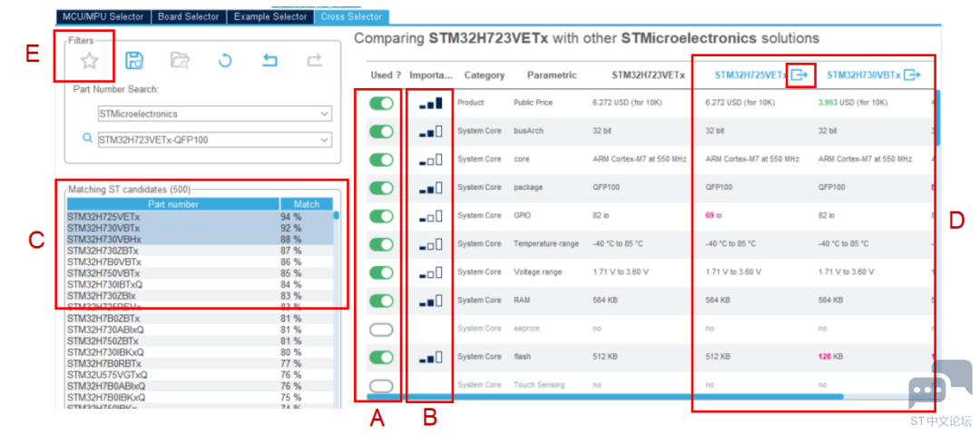Click the load filters folder icon
This screenshot has height=435, width=980.
pos(180,61)
